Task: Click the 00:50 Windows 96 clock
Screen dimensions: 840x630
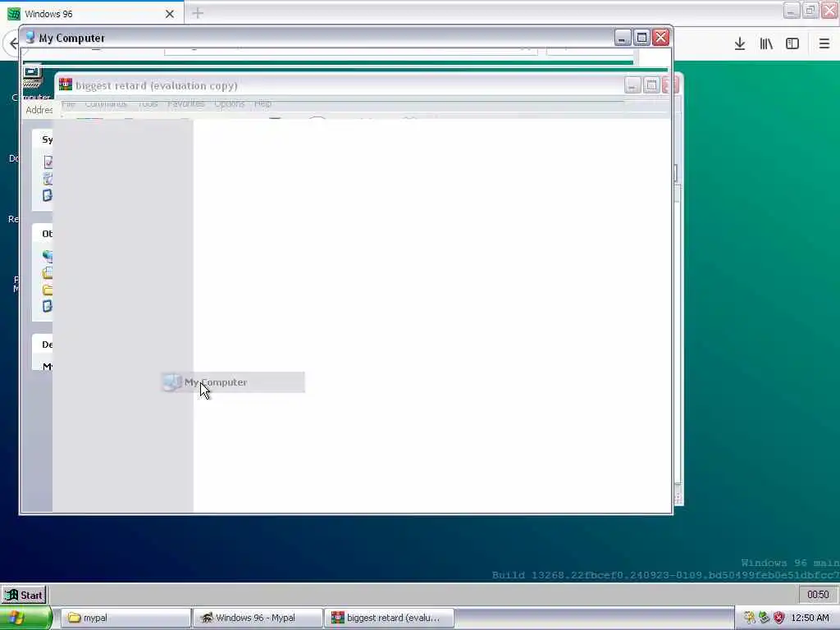Action: [818, 595]
